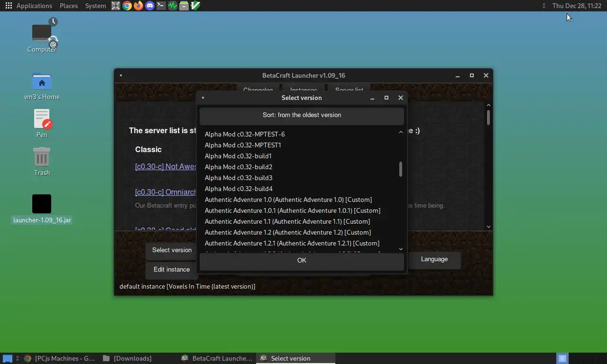
Task: Click server list scroll-up arrow in launcher
Action: (x=488, y=105)
